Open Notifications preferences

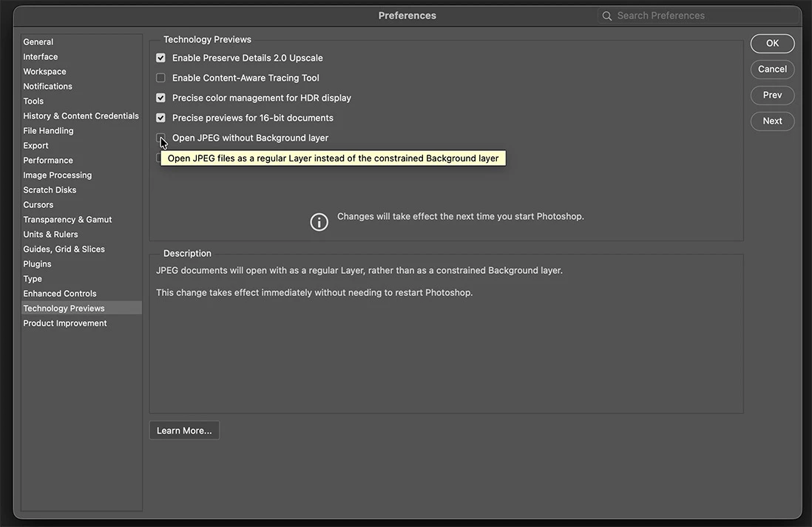81,87
